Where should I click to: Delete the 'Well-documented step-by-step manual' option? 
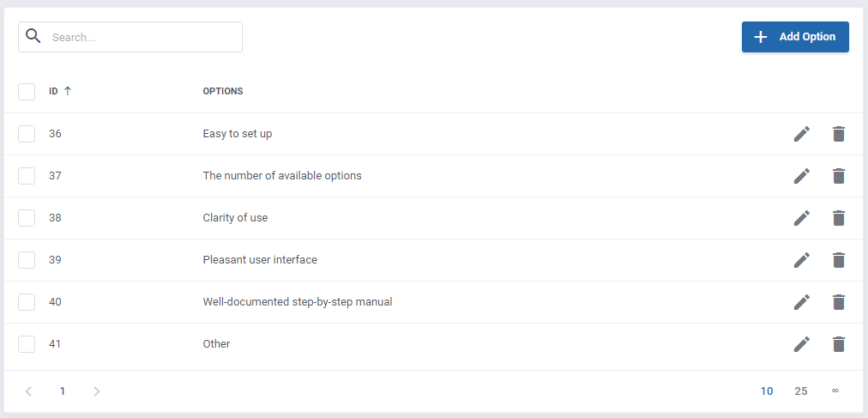pyautogui.click(x=839, y=302)
